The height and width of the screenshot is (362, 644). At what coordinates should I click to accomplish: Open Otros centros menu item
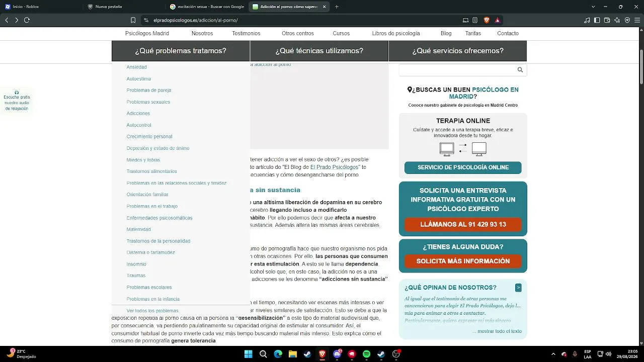click(297, 33)
